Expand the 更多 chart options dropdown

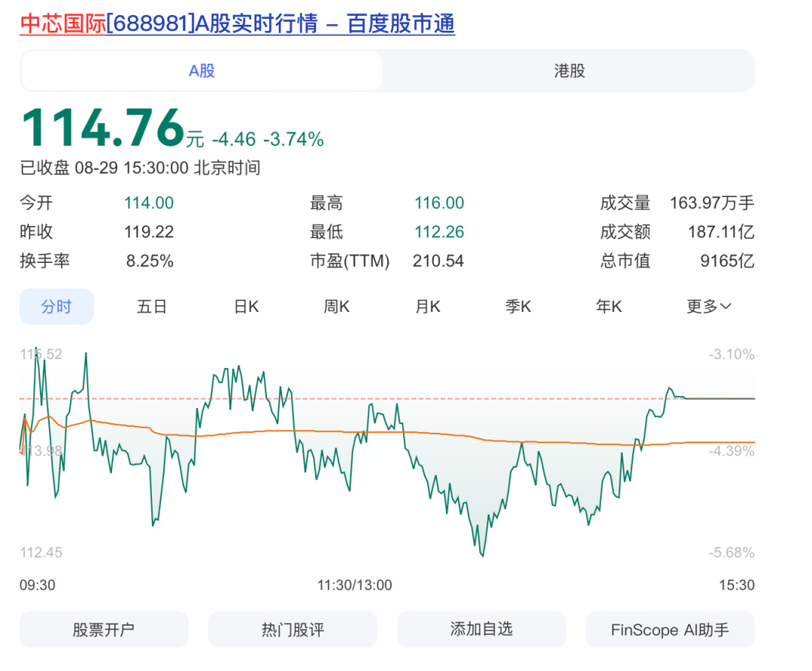point(708,307)
